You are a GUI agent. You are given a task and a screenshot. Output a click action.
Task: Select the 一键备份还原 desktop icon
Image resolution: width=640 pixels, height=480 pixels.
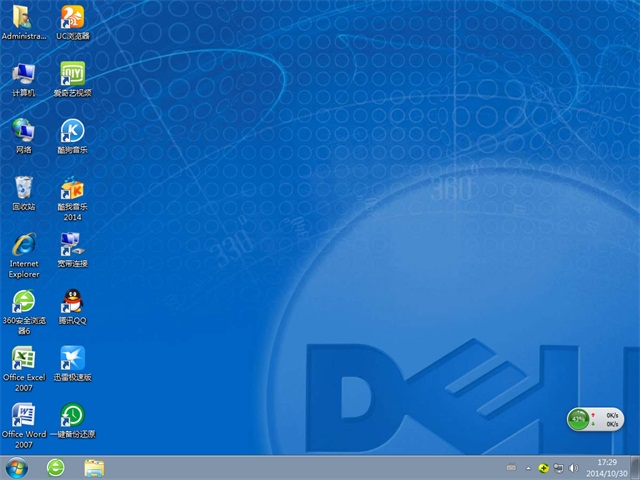point(72,415)
